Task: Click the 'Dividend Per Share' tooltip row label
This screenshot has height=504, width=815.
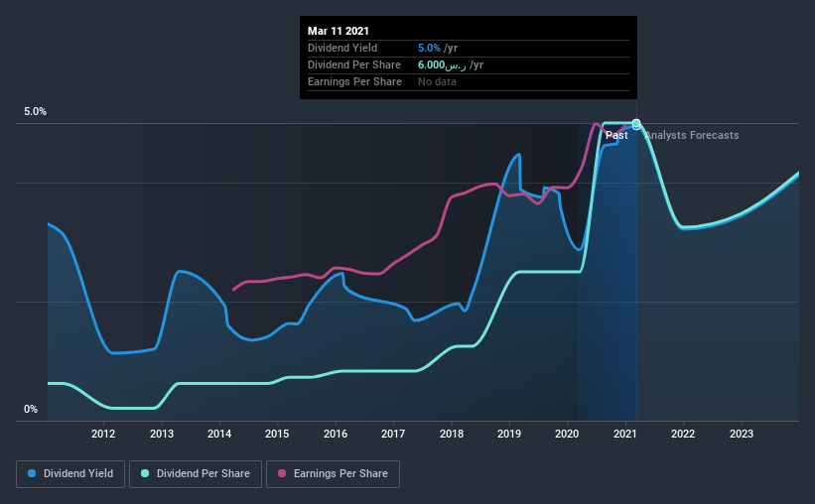Action: (354, 64)
